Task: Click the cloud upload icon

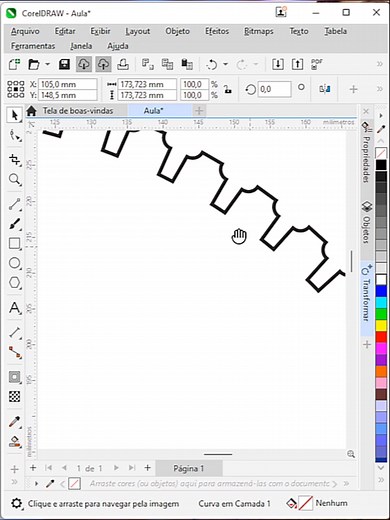Action: point(103,64)
